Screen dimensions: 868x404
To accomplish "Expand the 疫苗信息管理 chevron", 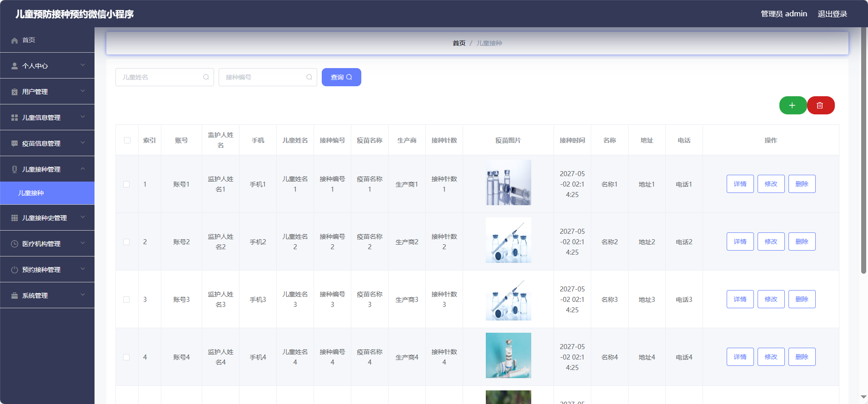I will coord(83,143).
